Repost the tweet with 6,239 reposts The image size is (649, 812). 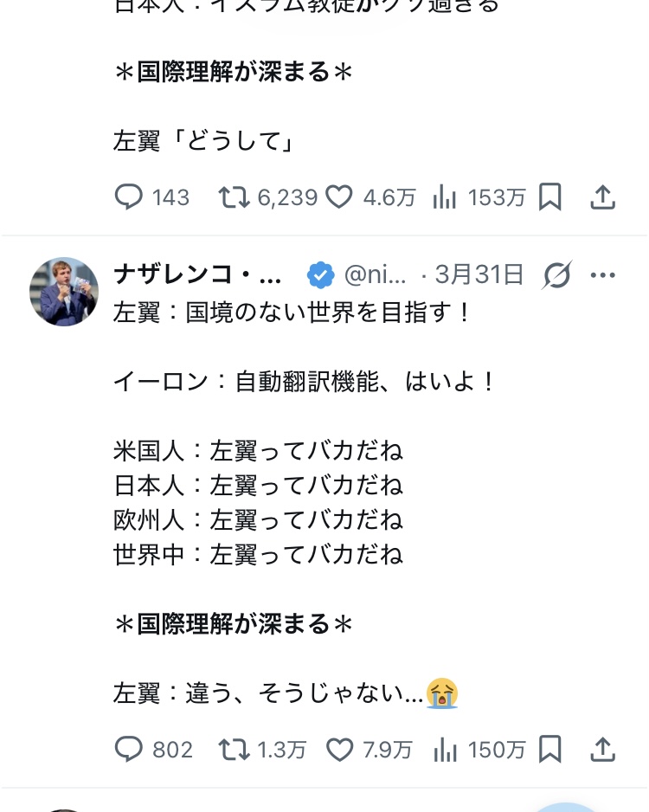point(232,197)
